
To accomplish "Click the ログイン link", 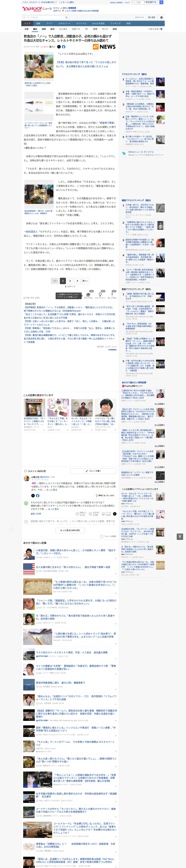I will tap(57, 11).
